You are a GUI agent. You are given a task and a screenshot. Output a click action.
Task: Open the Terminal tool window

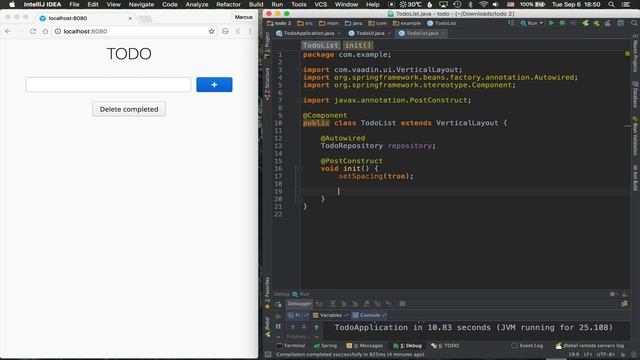point(291,346)
